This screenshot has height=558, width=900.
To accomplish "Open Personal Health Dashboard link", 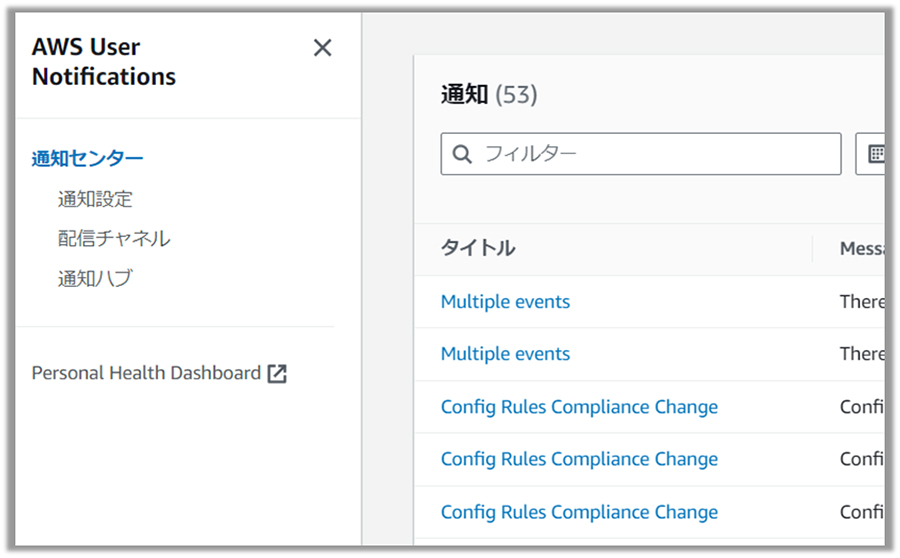I will click(x=146, y=373).
